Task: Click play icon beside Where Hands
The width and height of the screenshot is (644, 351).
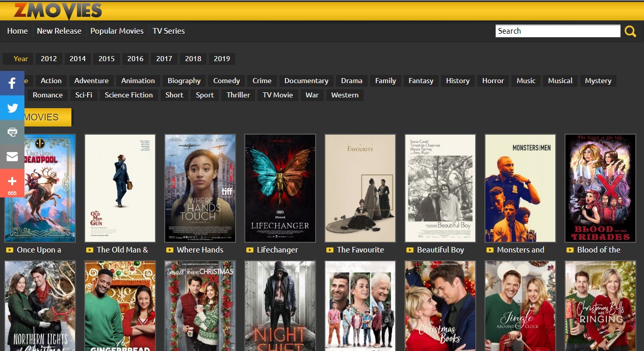Action: tap(170, 250)
